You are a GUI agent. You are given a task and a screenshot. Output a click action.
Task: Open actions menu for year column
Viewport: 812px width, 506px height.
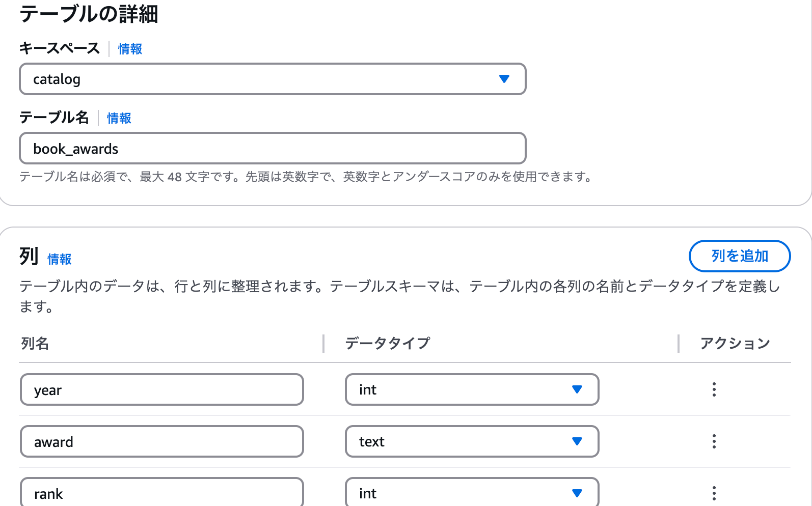(x=714, y=389)
